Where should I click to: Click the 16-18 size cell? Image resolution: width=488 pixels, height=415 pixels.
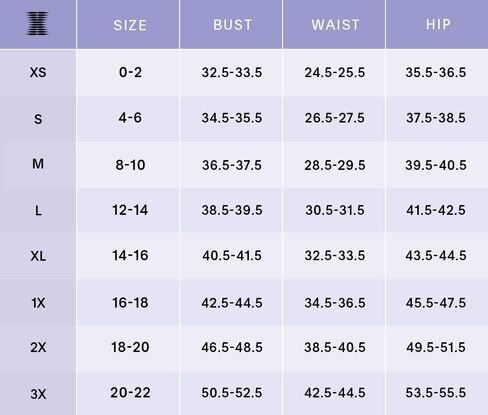pos(130,303)
